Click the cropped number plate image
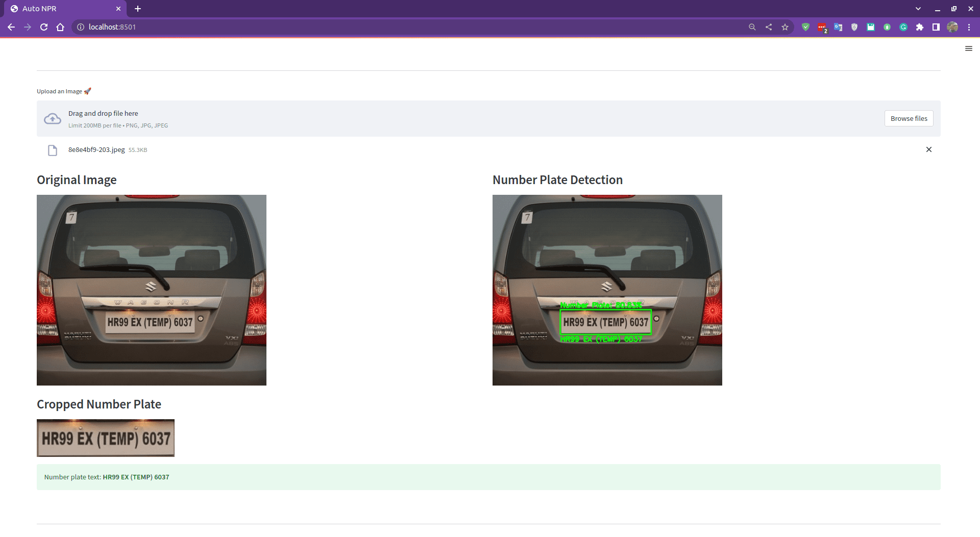This screenshot has width=980, height=537. click(x=106, y=438)
